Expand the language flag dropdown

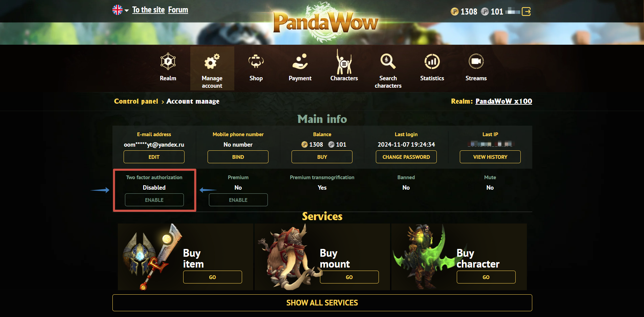click(x=121, y=10)
